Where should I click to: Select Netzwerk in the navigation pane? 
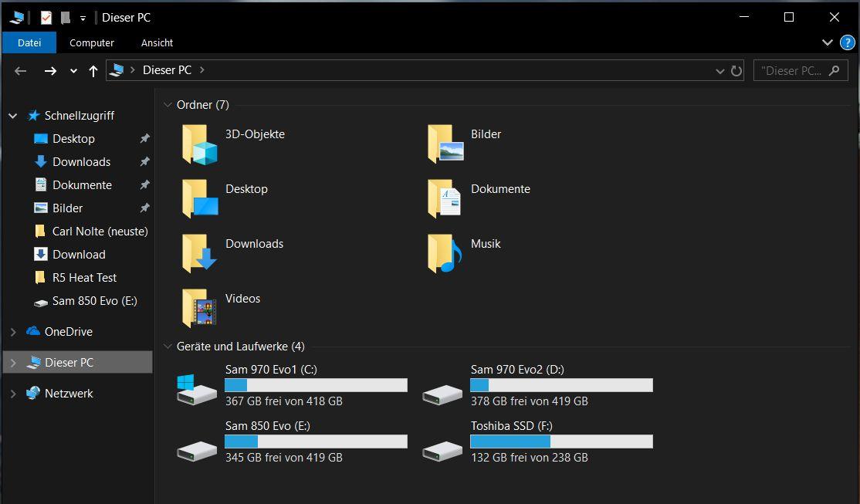(69, 394)
